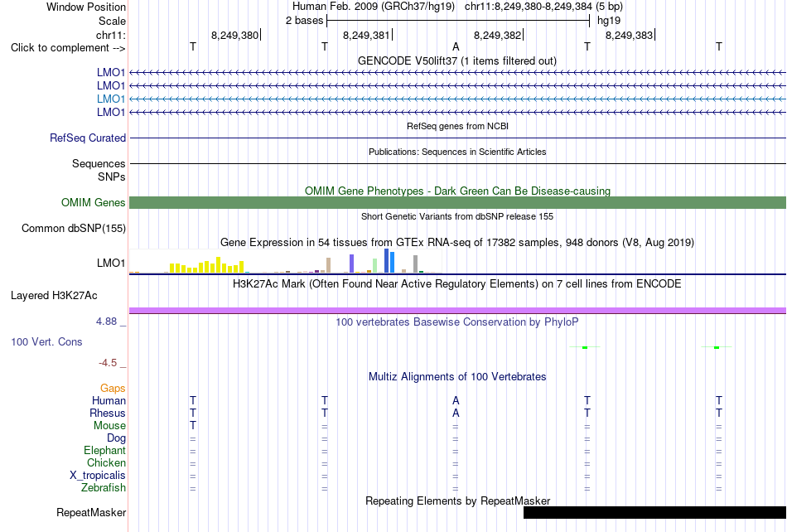Click the T base in the Mouse row
The width and height of the screenshot is (787, 532).
(193, 425)
